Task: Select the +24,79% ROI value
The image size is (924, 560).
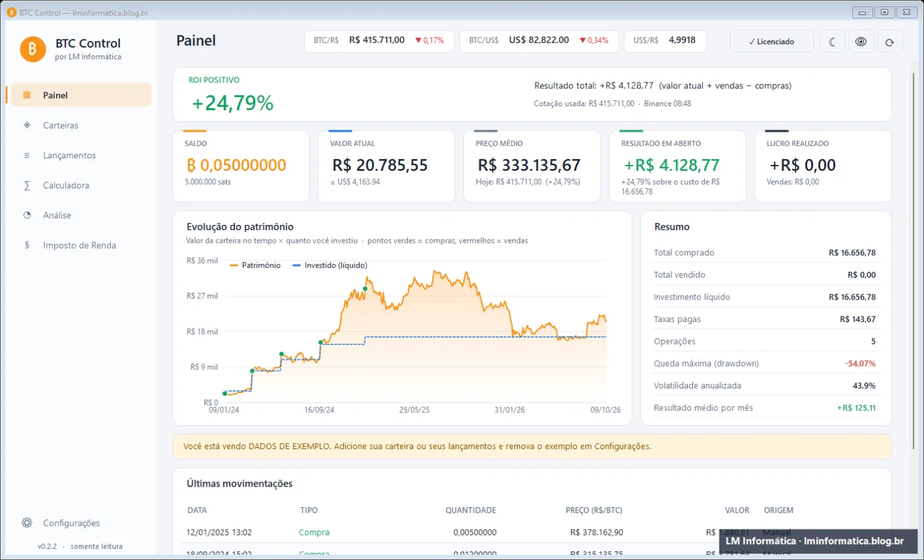Action: [232, 103]
